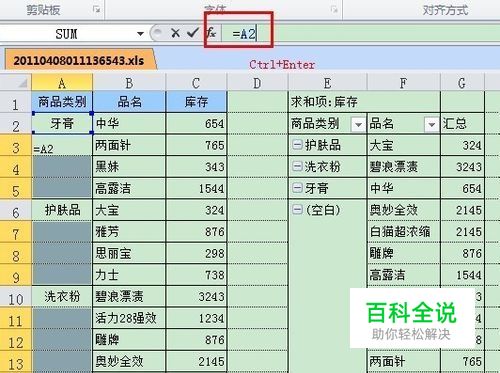Click cell B1 品名 header

(x=129, y=102)
